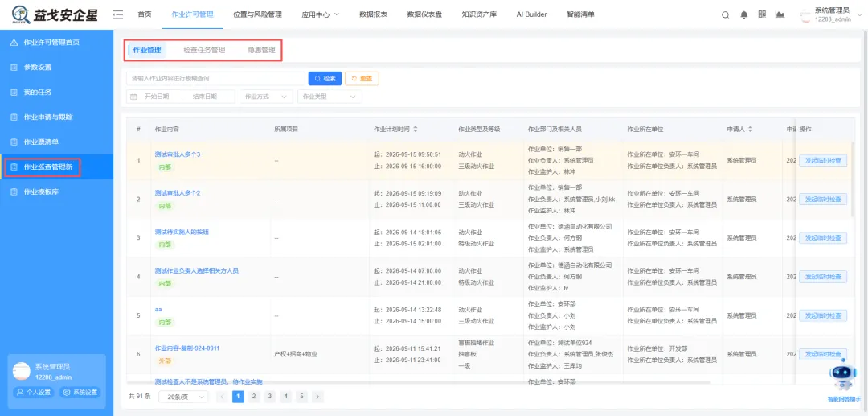Open 应用中心 dropdown menu

coord(321,14)
